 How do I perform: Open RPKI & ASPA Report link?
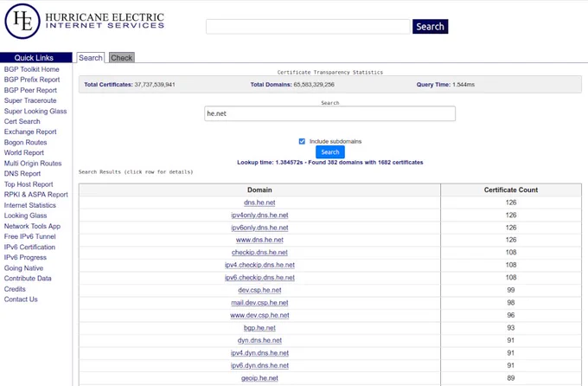36,195
